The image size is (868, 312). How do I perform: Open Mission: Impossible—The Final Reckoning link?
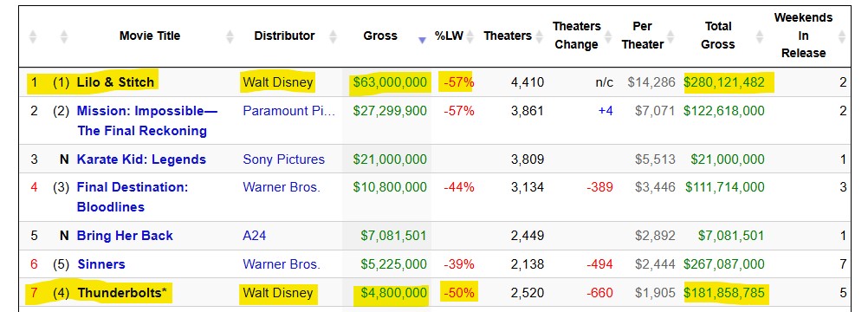point(146,120)
